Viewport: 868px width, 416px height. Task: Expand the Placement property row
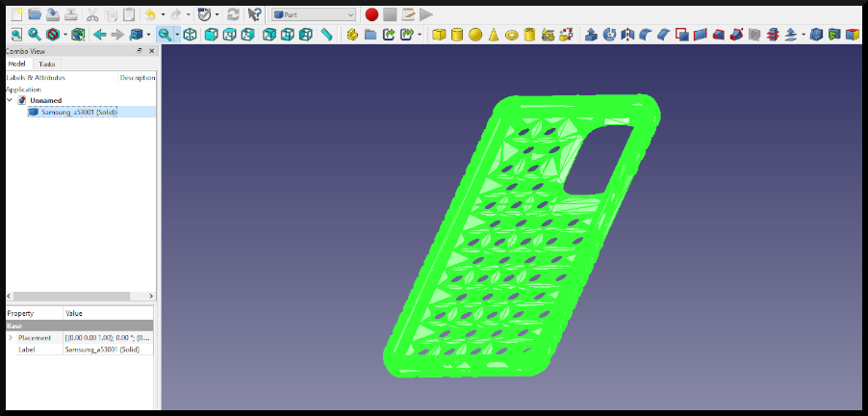11,338
